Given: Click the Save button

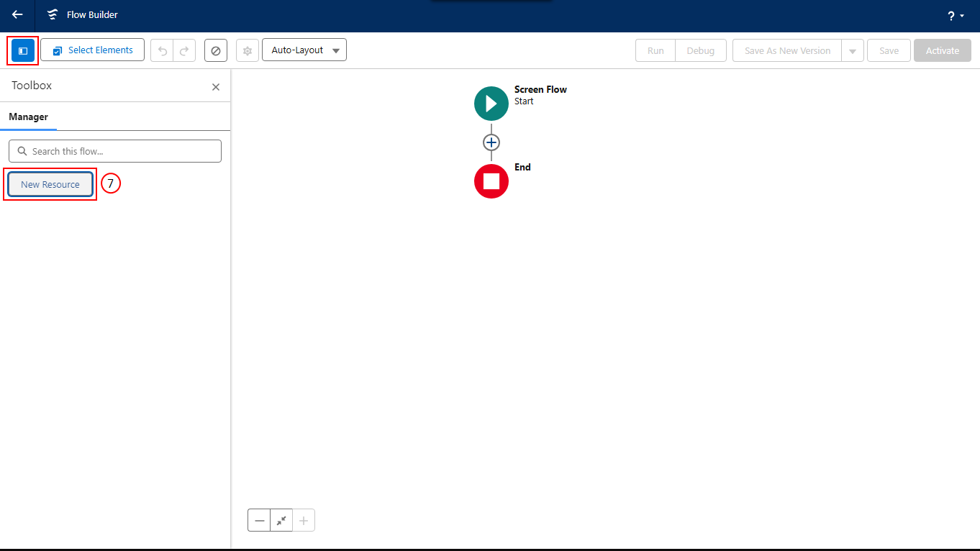Looking at the screenshot, I should [x=889, y=50].
